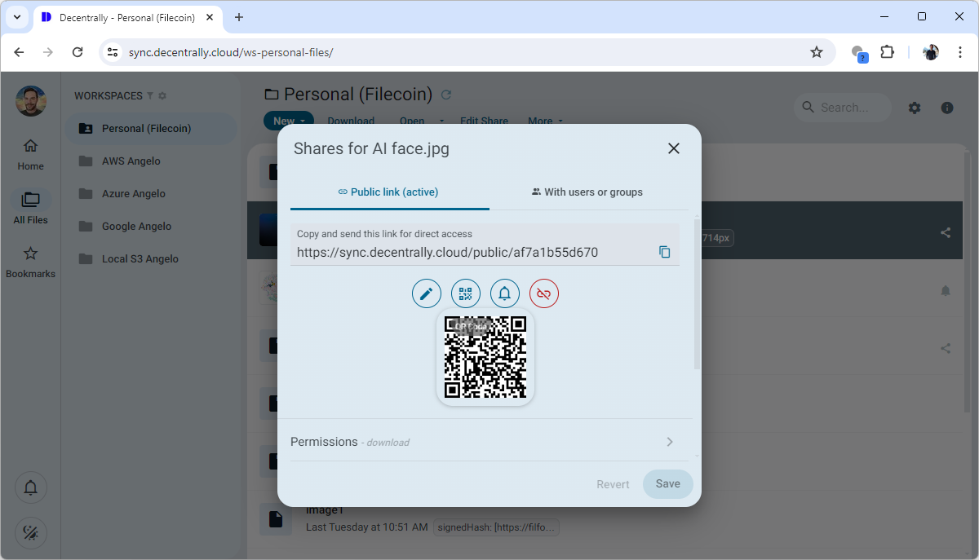Close the Shares dialog
This screenshot has width=979, height=560.
point(673,148)
